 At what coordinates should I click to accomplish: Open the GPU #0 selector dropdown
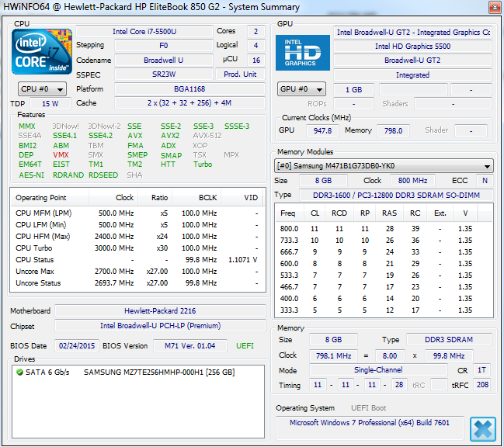(301, 89)
